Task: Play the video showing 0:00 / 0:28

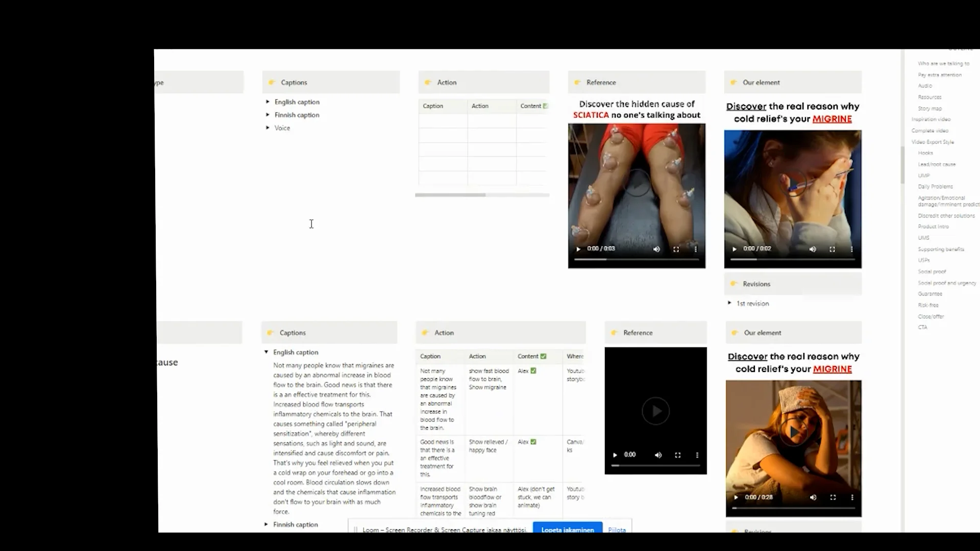Action: tap(736, 497)
